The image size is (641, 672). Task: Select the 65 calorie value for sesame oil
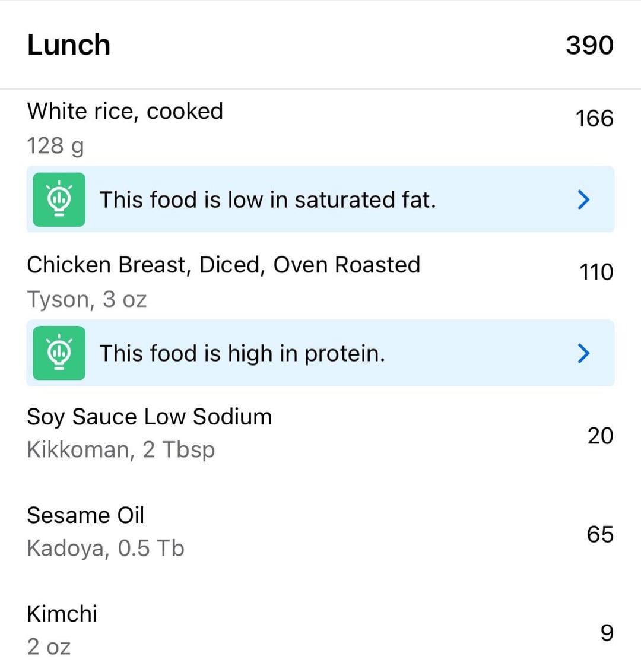(x=600, y=534)
